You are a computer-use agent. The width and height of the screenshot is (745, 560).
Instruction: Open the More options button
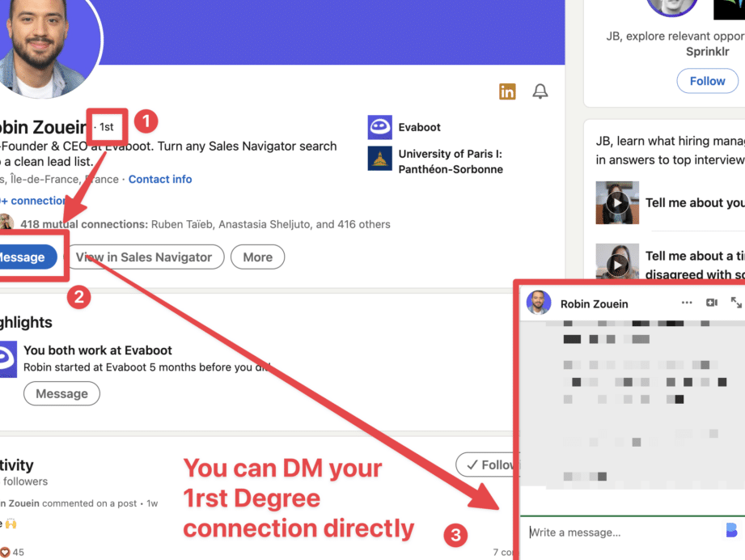tap(257, 257)
